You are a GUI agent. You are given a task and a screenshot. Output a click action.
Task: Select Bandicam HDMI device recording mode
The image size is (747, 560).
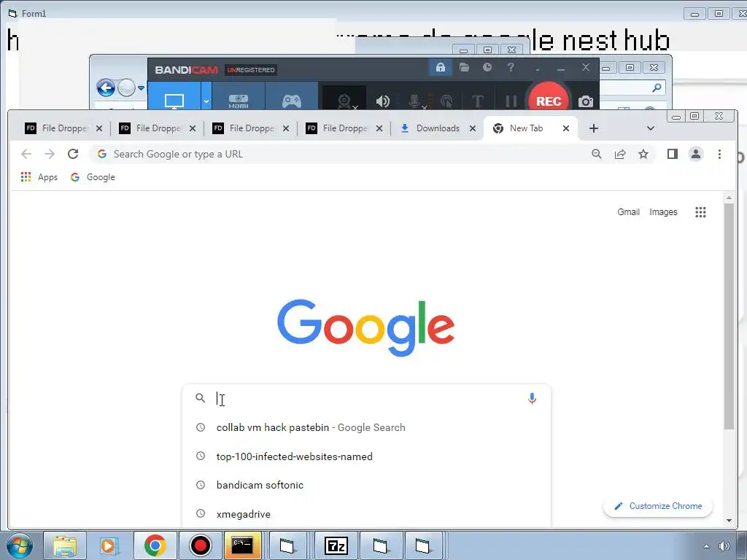(239, 97)
